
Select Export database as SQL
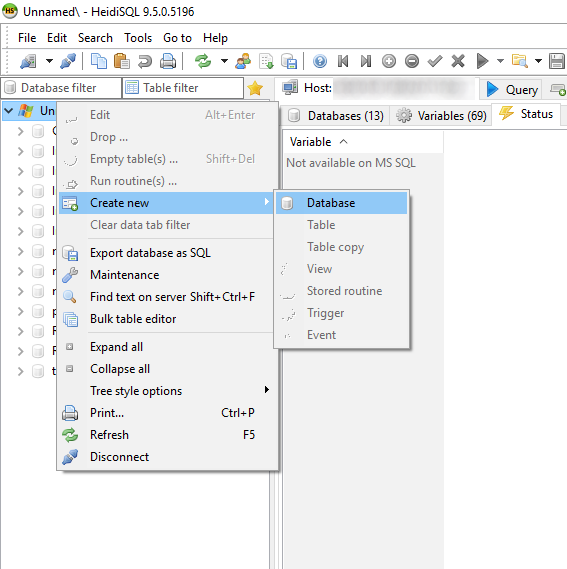tap(166, 253)
